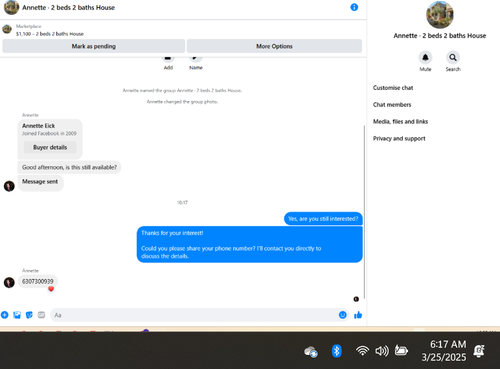Click the "Thanks for your interest!" message bubble
Screen dimensions: 500x369
tap(250, 244)
